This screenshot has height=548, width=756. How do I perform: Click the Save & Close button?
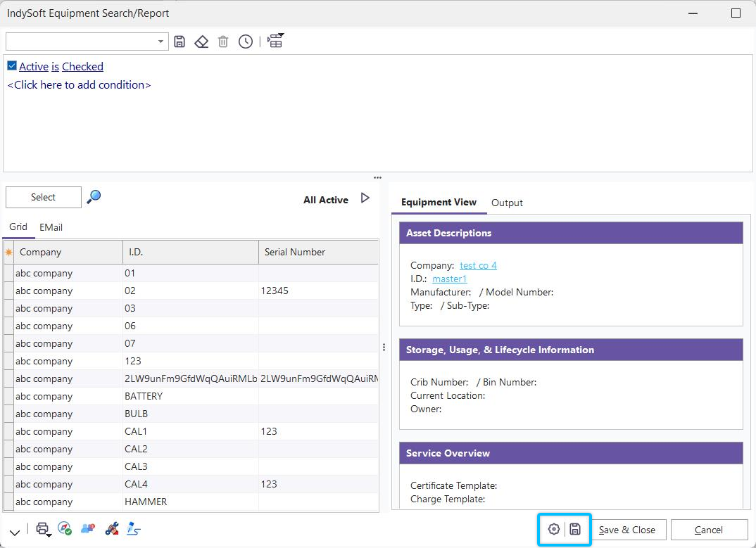[626, 530]
